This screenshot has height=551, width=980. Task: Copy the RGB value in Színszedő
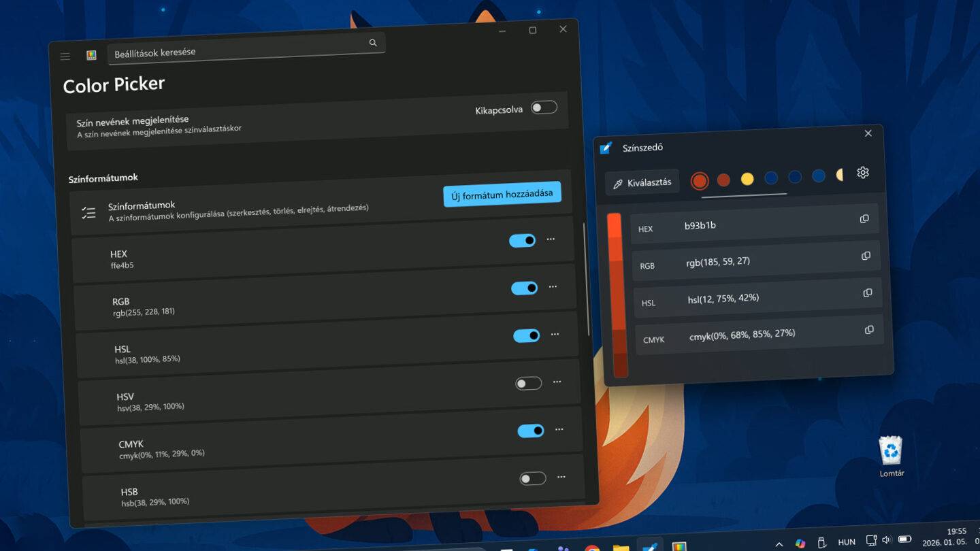866,256
